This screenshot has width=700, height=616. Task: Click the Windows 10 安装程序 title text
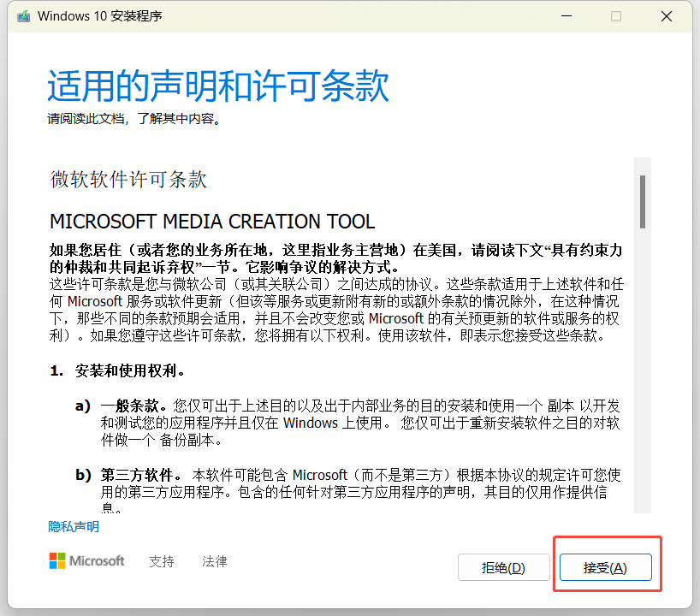100,16
